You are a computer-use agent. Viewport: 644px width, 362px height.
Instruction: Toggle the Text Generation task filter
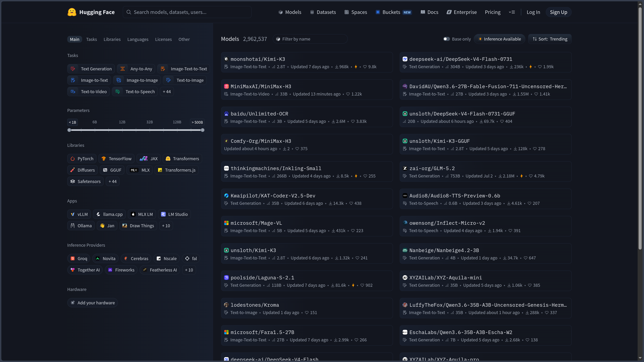pyautogui.click(x=91, y=69)
